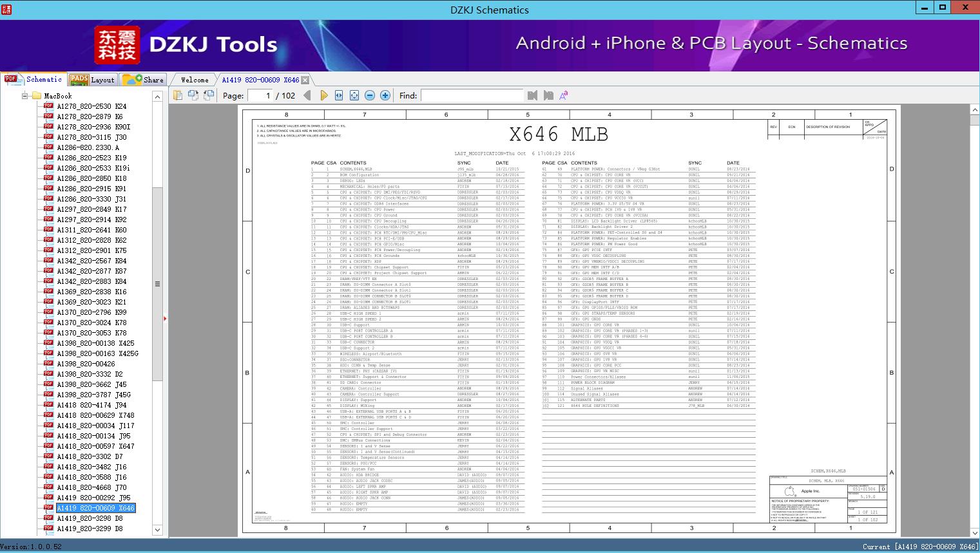Open A1398_820-3332 D2 schematic
980x553 pixels.
tap(90, 374)
